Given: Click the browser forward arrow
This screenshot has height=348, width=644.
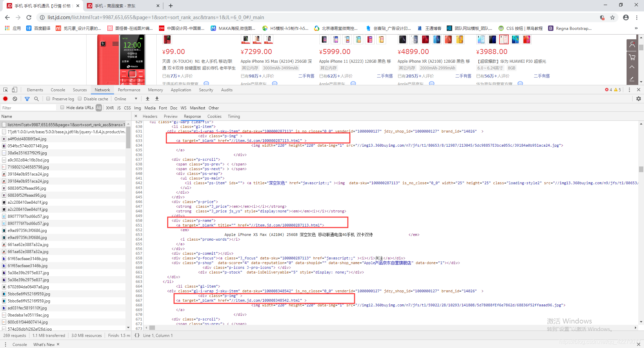Looking at the screenshot, I should point(18,17).
